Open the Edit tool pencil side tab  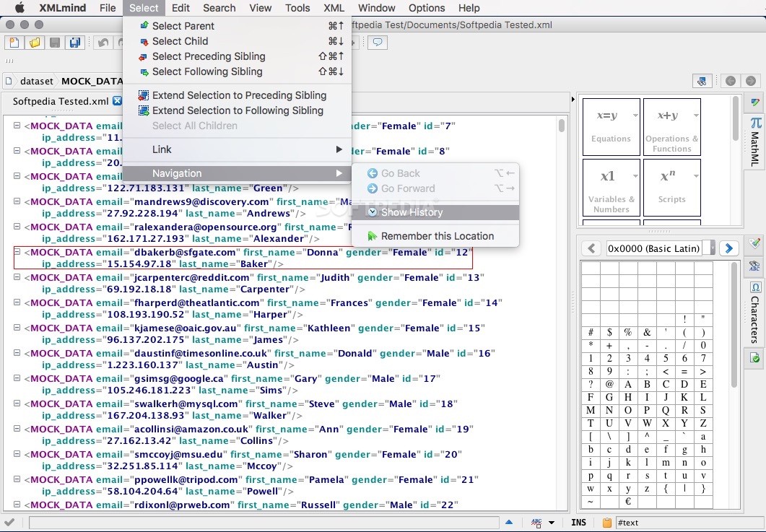pos(755,102)
